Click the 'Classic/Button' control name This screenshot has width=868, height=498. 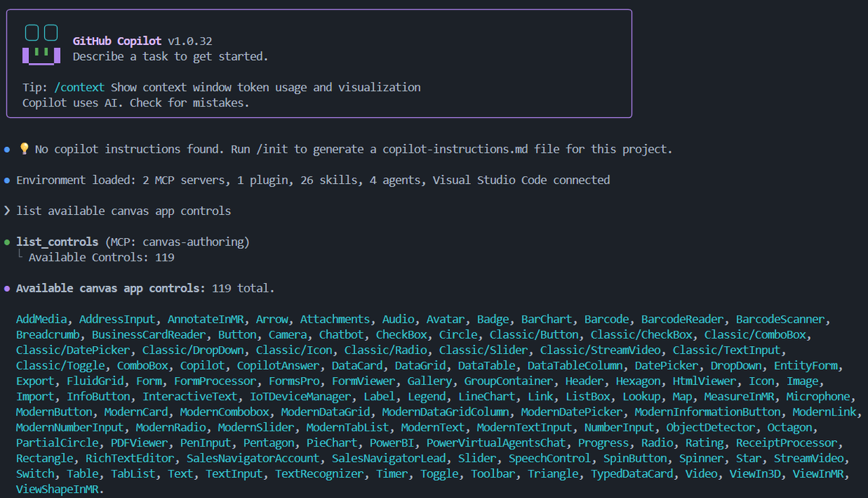click(534, 335)
